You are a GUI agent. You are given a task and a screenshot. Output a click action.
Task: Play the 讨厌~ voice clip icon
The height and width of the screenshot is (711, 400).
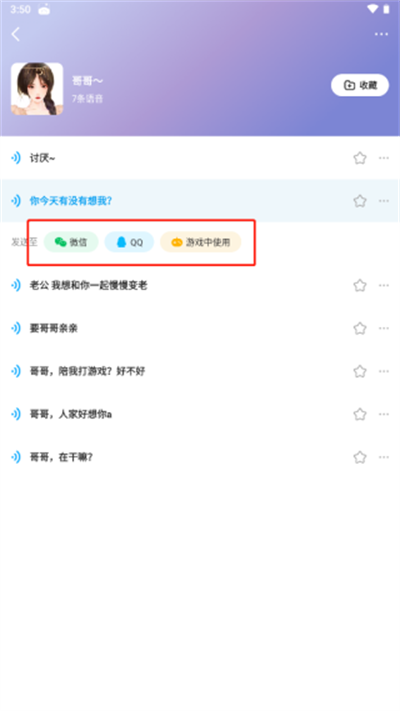[16, 158]
